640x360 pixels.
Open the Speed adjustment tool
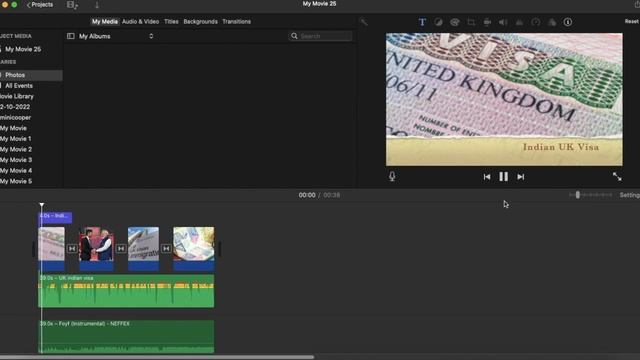[x=536, y=22]
